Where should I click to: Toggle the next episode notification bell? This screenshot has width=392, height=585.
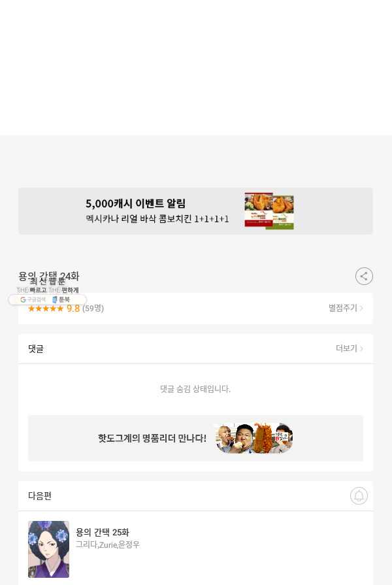359,496
